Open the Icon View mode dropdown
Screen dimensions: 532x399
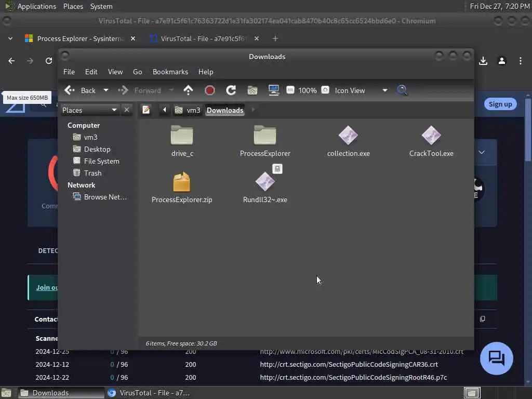click(361, 90)
